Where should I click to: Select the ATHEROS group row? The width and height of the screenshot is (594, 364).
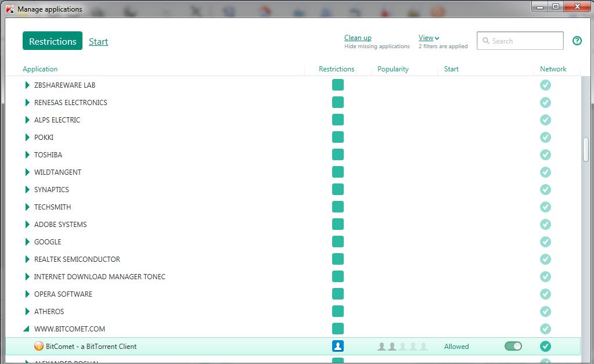pos(293,311)
